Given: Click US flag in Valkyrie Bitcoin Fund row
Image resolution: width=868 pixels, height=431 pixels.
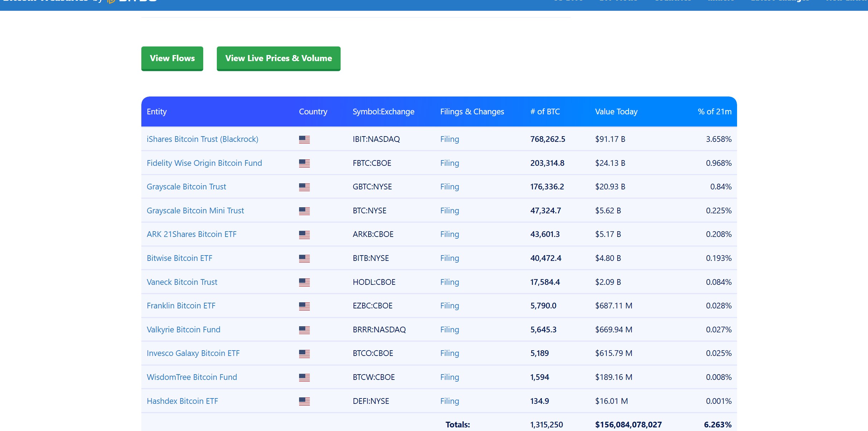Looking at the screenshot, I should click(304, 330).
